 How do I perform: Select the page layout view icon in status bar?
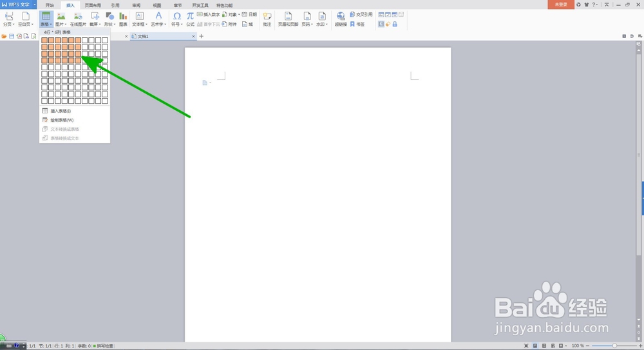(535, 346)
